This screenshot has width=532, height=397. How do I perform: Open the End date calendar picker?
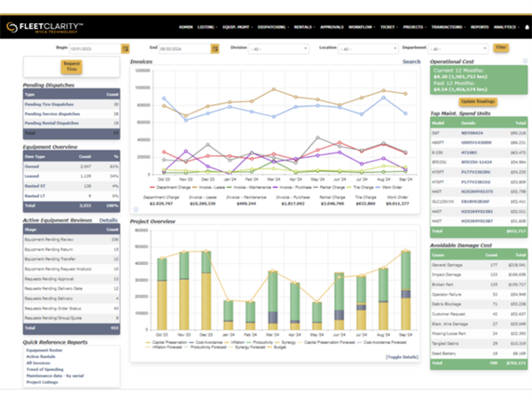[x=215, y=49]
